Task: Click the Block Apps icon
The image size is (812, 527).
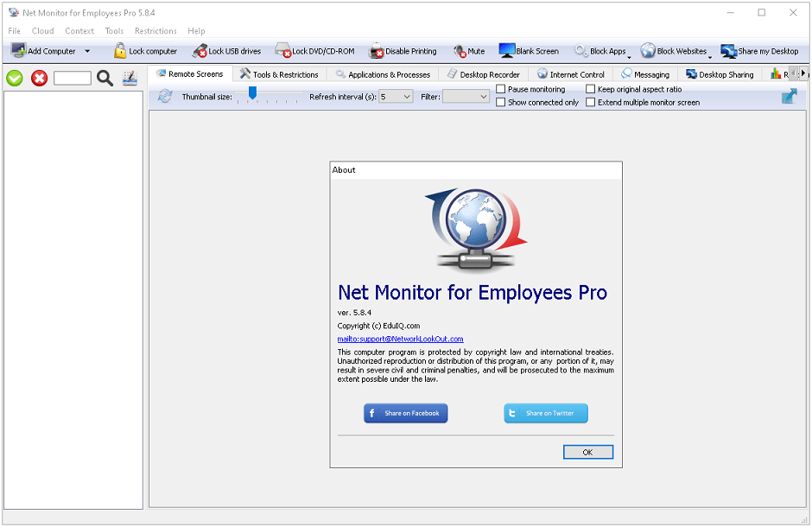Action: (x=581, y=51)
